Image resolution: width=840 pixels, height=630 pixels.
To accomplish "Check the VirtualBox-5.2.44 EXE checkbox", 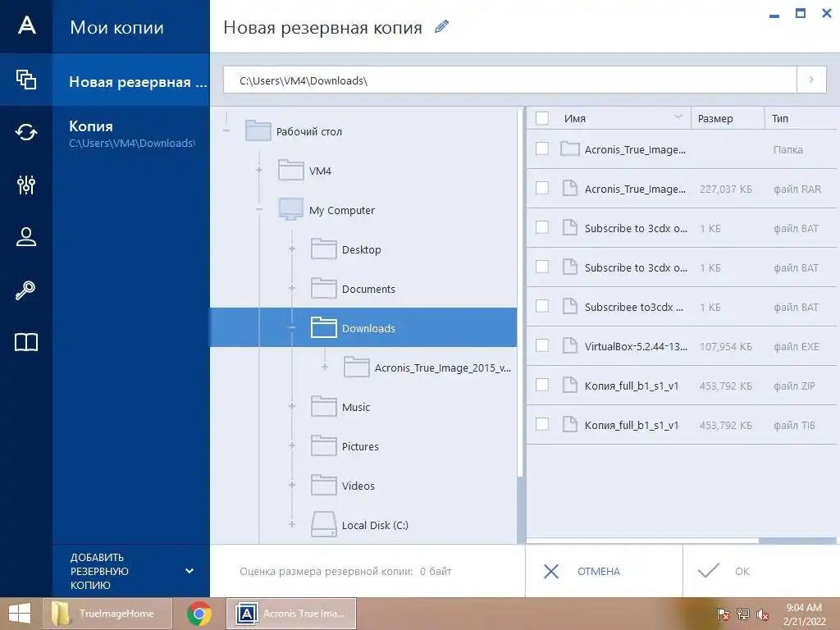I will tap(542, 345).
